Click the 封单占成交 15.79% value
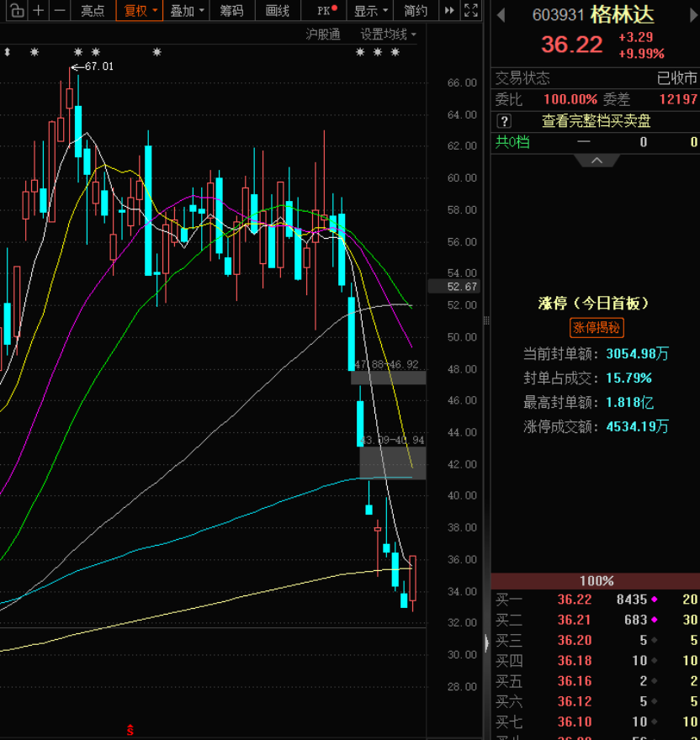The height and width of the screenshot is (740, 700). click(x=628, y=378)
